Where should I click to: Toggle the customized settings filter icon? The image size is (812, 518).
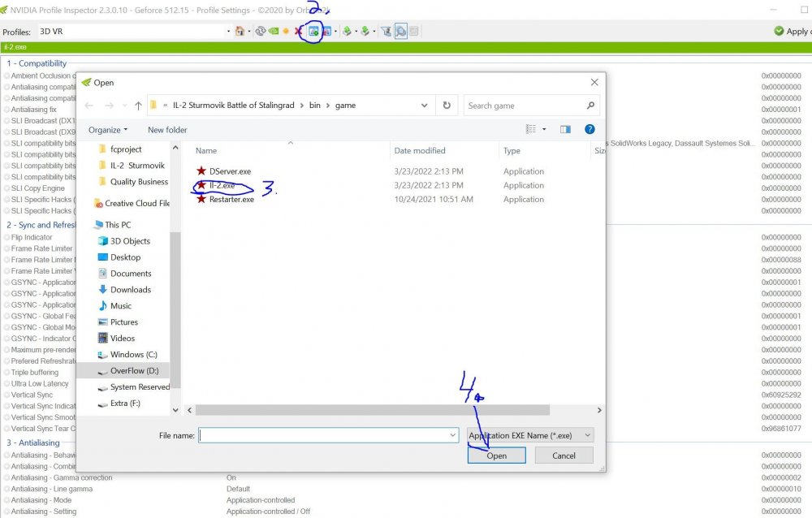[386, 31]
